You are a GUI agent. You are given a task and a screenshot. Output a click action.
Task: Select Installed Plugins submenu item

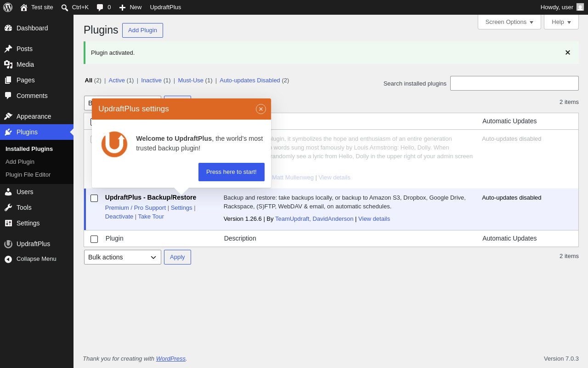click(x=29, y=149)
